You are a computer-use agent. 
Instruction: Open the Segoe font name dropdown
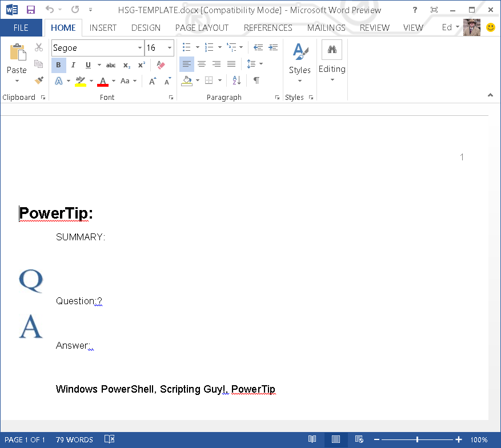coord(140,48)
